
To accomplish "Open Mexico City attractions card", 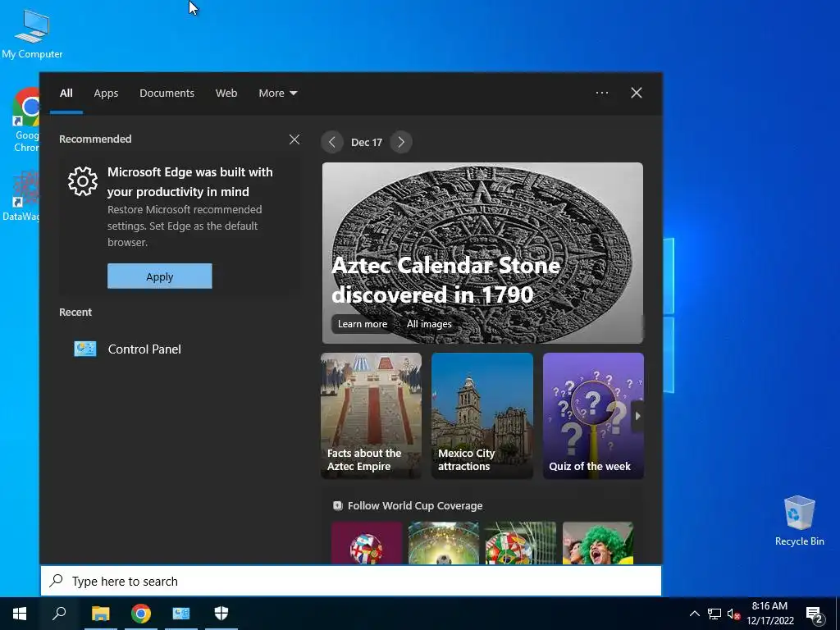I will tap(482, 416).
